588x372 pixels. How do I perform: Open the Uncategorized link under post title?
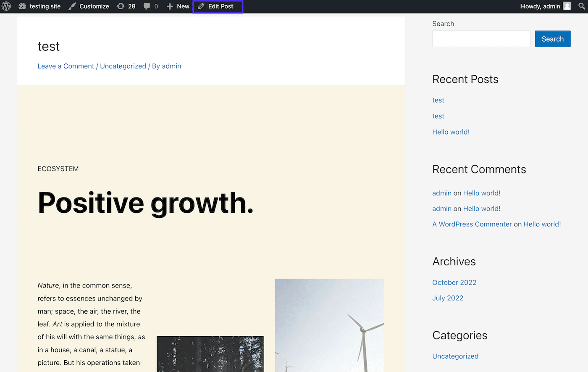(x=123, y=66)
